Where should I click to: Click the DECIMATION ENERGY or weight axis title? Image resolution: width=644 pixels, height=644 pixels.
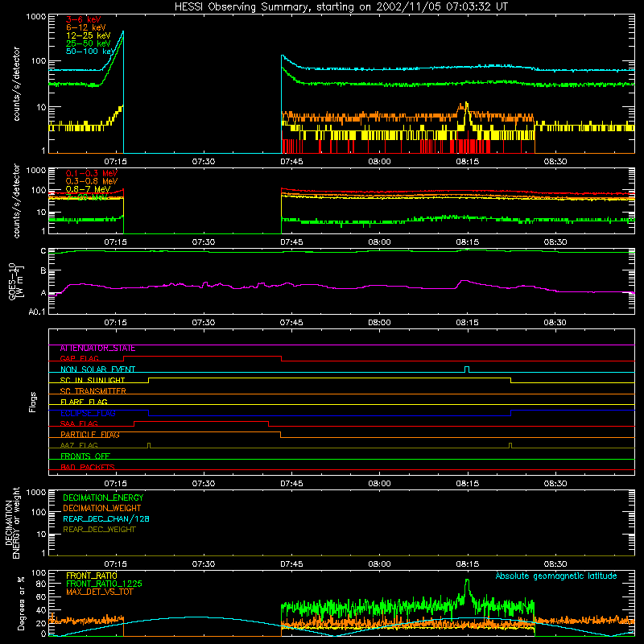[x=12, y=522]
